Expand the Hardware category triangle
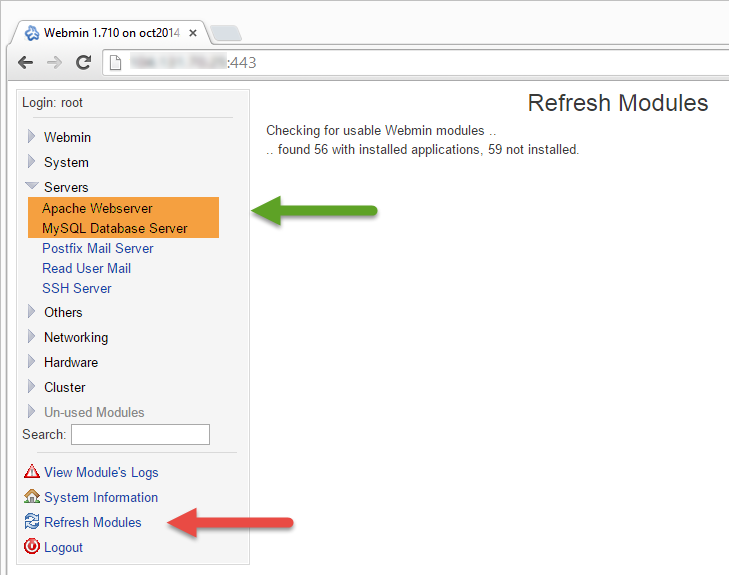The height and width of the screenshot is (575, 729). point(31,362)
